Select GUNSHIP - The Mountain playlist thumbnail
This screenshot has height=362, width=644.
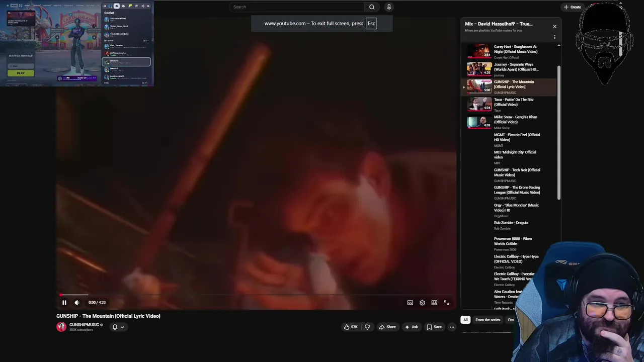click(479, 86)
